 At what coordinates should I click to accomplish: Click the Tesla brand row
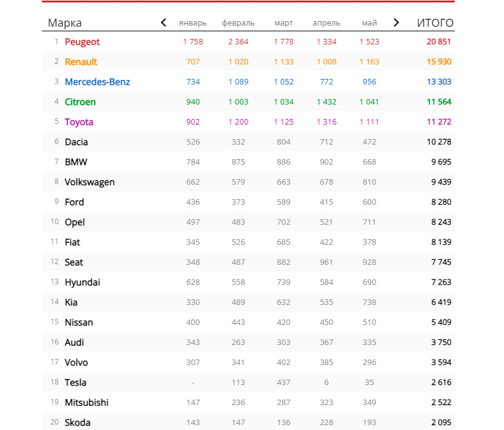coord(75,383)
